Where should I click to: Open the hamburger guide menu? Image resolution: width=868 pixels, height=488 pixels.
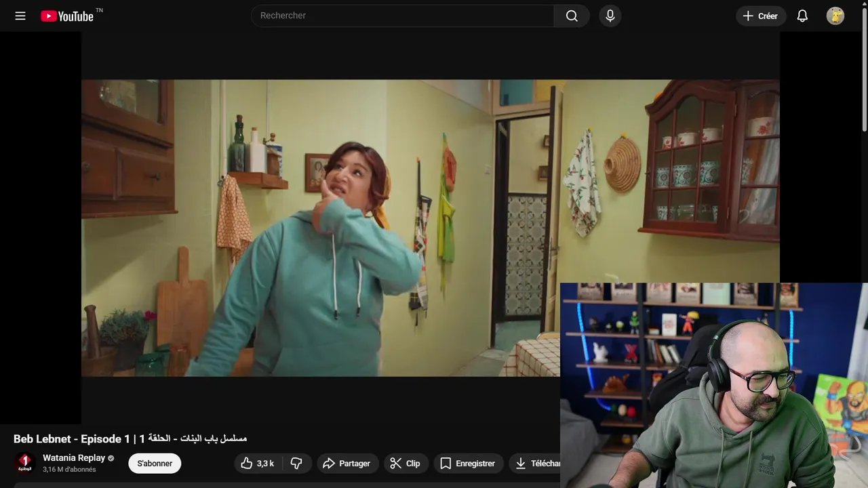point(20,16)
